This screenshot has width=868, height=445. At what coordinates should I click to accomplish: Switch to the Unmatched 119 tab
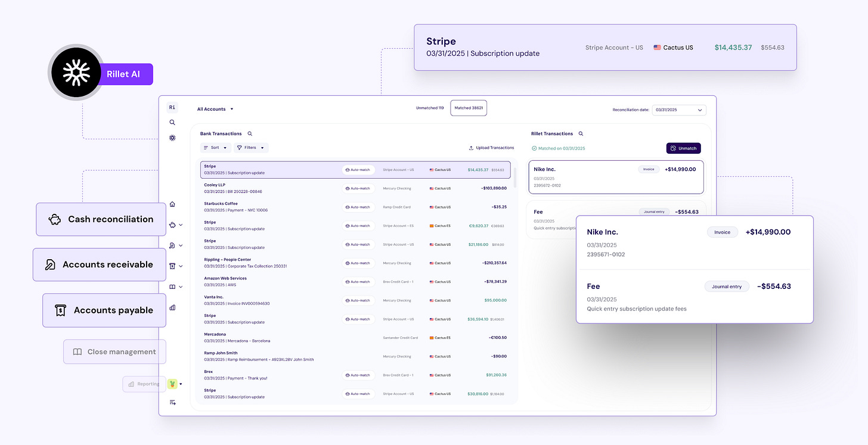tap(430, 108)
